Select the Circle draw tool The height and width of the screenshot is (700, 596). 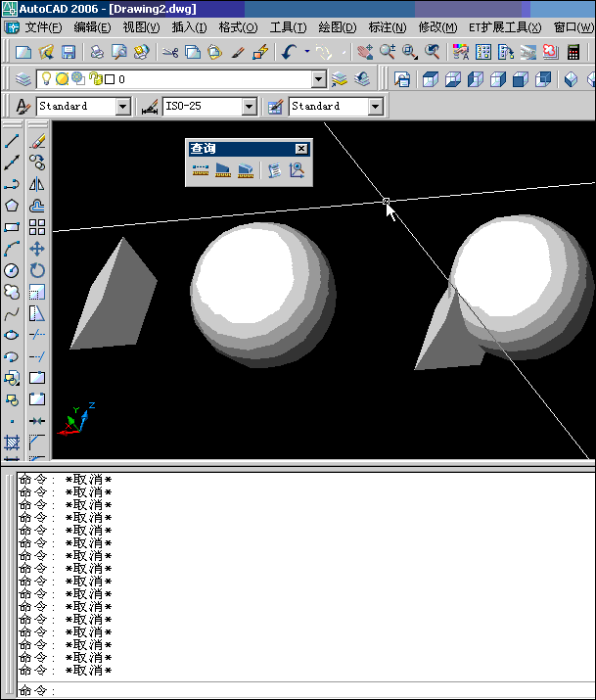(12, 270)
